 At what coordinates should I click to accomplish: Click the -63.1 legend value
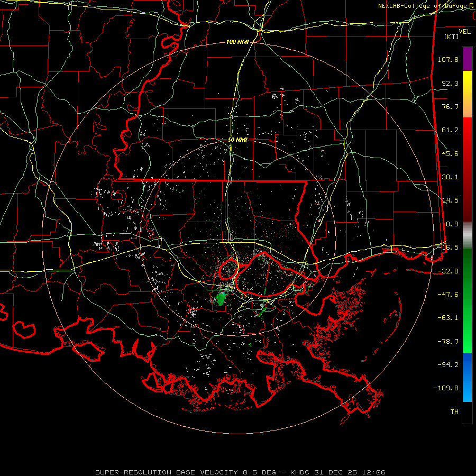448,318
